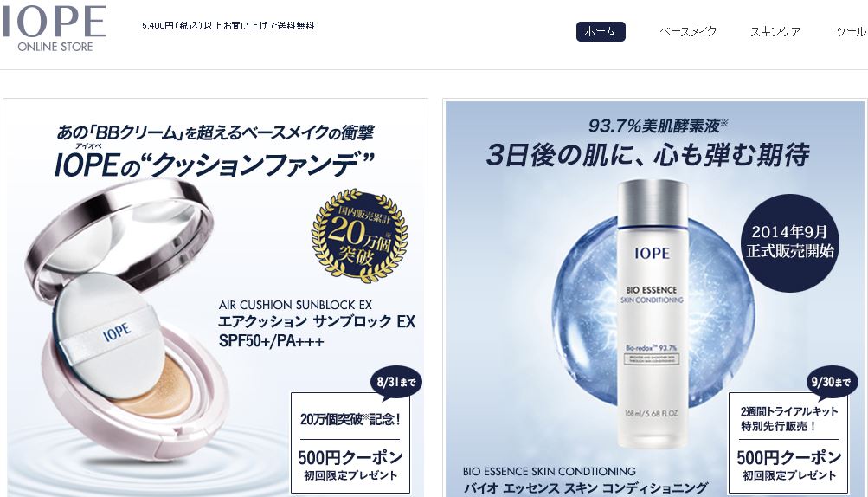Open the 20万個突破記念 500円クーポン box

[x=350, y=442]
